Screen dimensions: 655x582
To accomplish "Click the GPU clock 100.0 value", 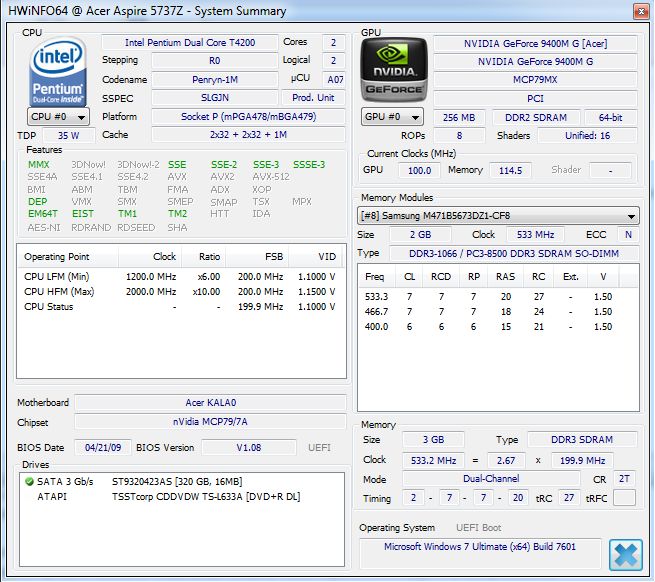I will [419, 170].
